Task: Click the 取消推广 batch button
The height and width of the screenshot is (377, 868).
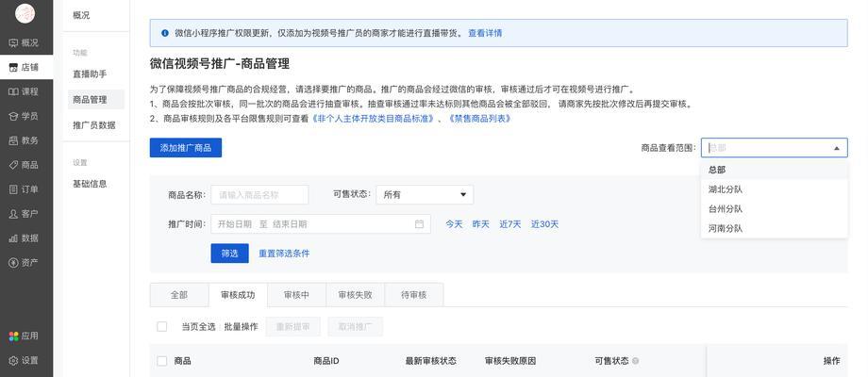Action: pos(355,327)
